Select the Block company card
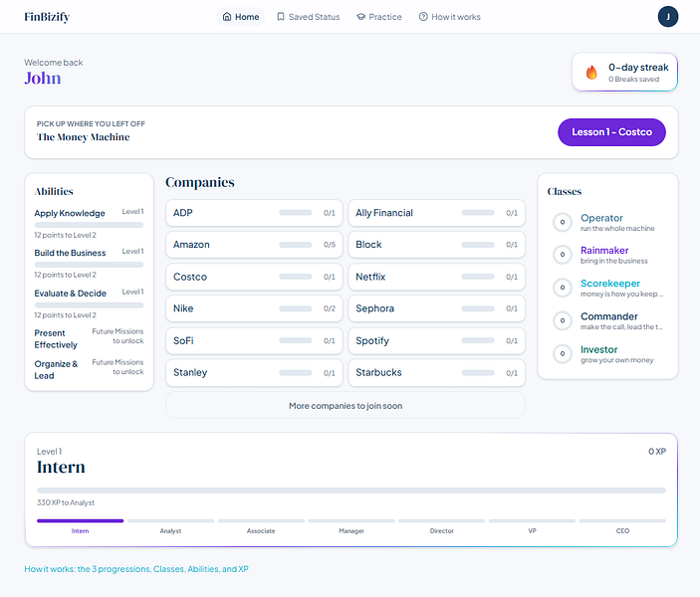 coord(436,245)
